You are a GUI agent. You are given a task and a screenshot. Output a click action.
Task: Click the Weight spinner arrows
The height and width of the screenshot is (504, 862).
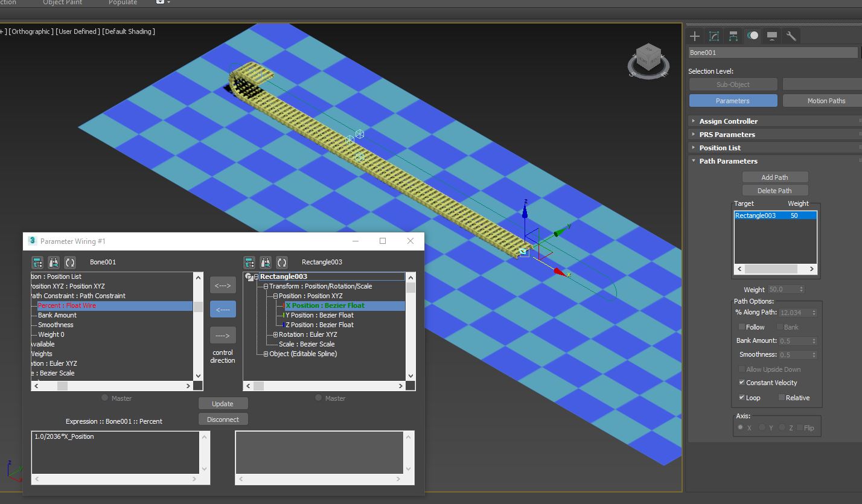pos(801,290)
